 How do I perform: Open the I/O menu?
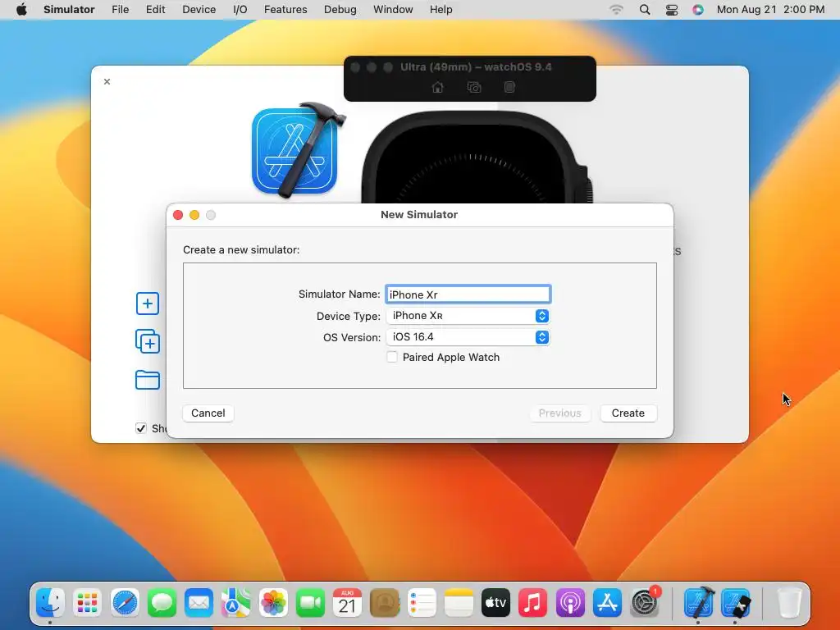point(240,10)
